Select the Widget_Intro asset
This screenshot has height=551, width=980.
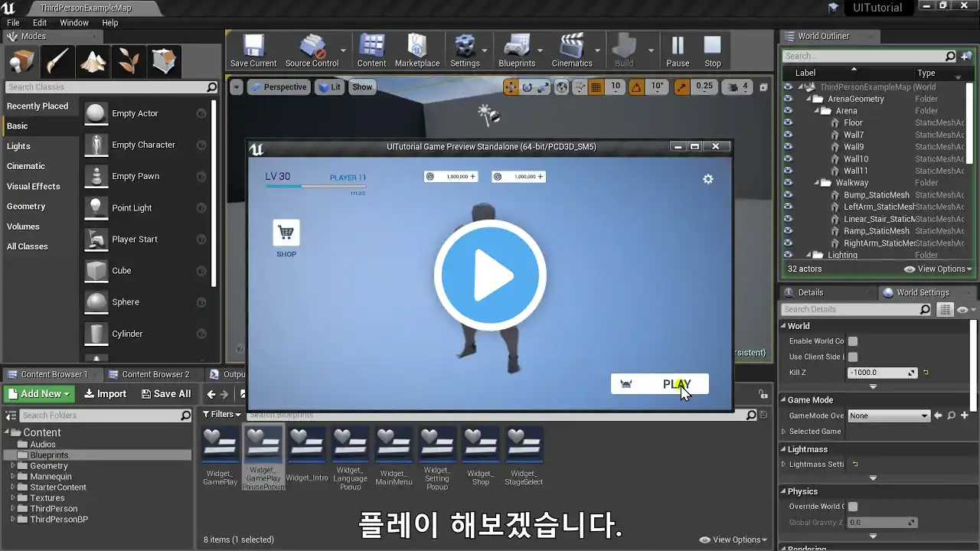point(307,457)
